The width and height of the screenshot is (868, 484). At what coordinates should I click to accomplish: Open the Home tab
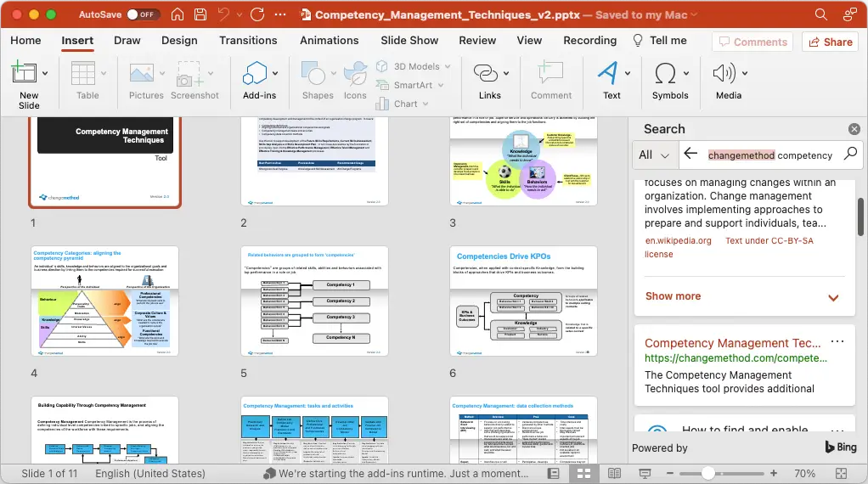coord(25,41)
